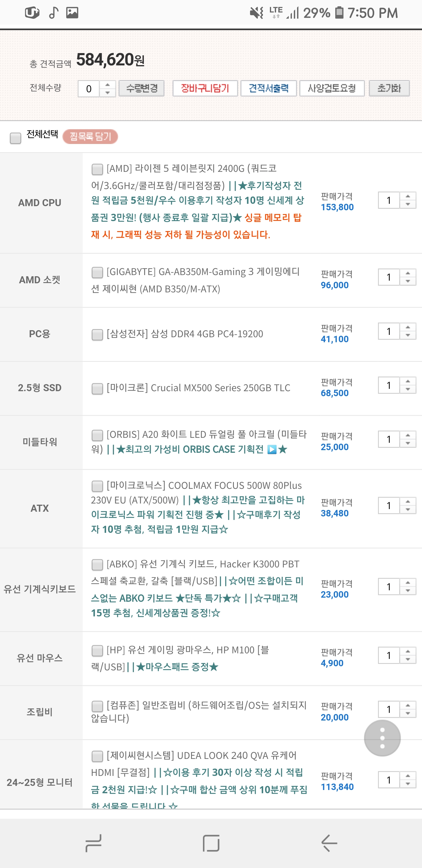Decrease the AMD CPU quantity arrow

[x=408, y=204]
